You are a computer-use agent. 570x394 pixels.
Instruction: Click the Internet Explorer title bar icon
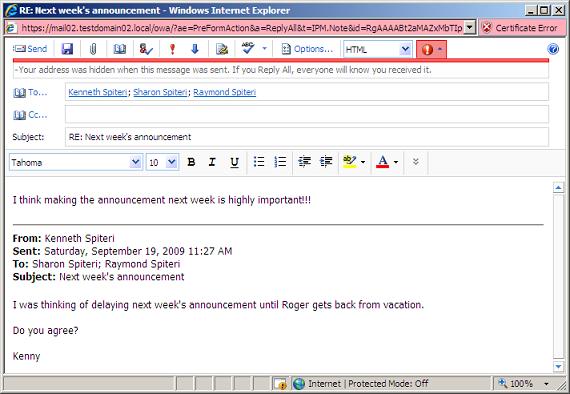click(11, 10)
